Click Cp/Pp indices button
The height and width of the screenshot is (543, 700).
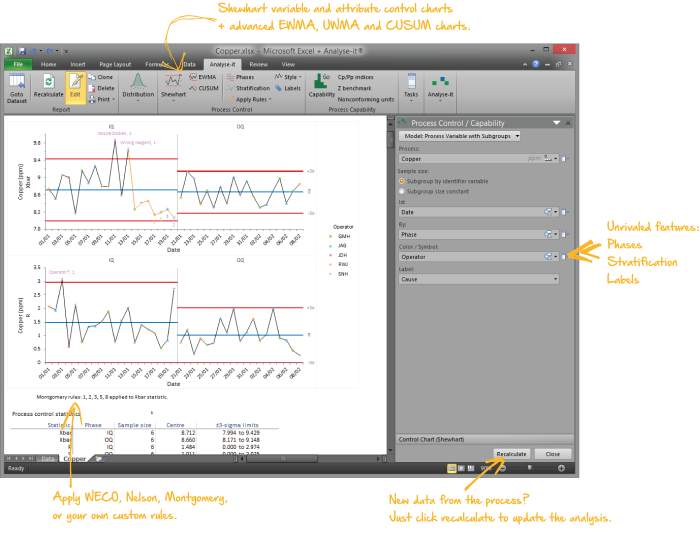pyautogui.click(x=355, y=77)
